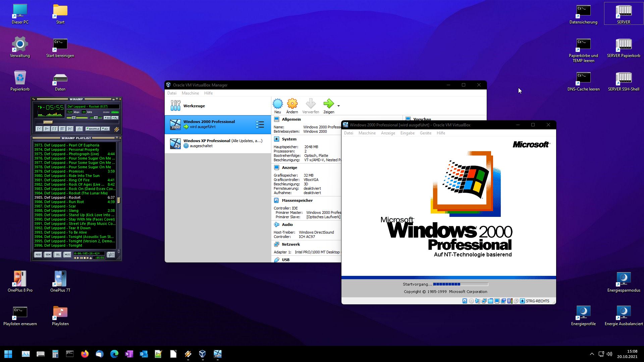Click Winamp stop button
644x362 pixels.
[x=62, y=129]
